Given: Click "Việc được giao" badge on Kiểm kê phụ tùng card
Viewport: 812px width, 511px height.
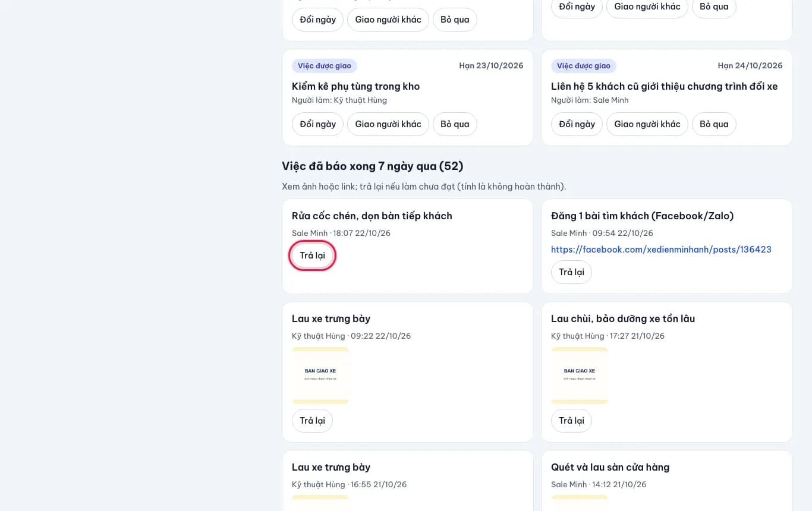Looking at the screenshot, I should pyautogui.click(x=325, y=66).
